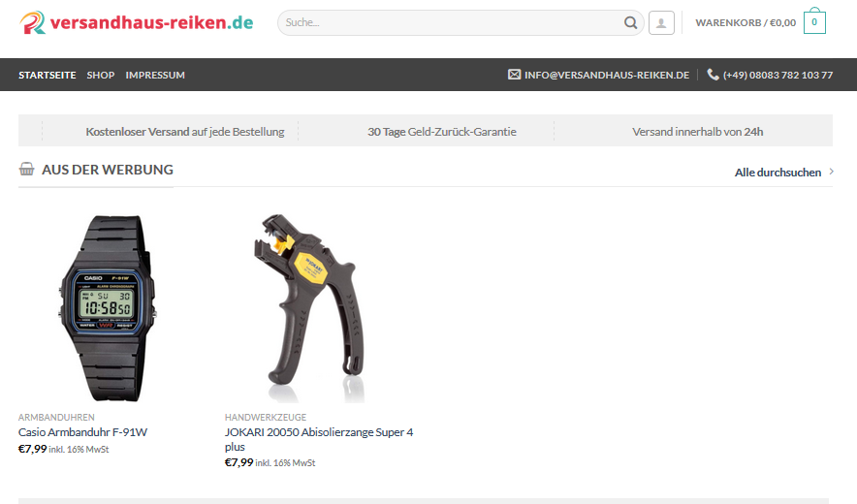857x504 pixels.
Task: Select the Armbanduhren category label
Action: pyautogui.click(x=56, y=417)
